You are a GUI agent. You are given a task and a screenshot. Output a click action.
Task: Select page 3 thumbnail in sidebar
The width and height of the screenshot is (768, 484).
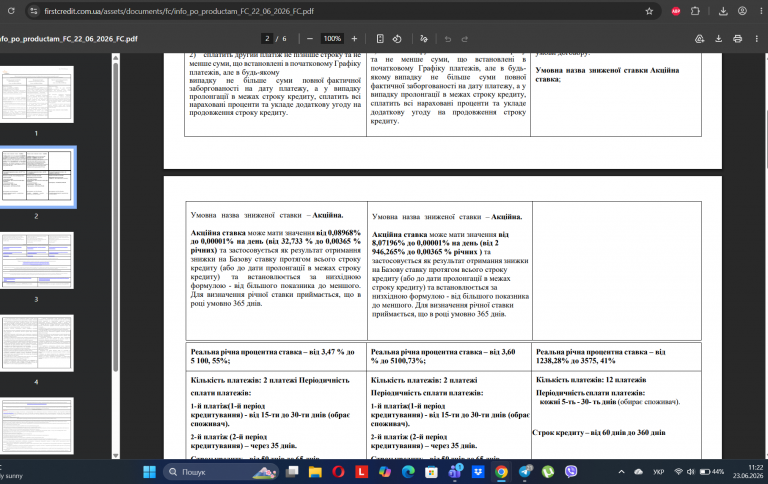[x=37, y=260]
